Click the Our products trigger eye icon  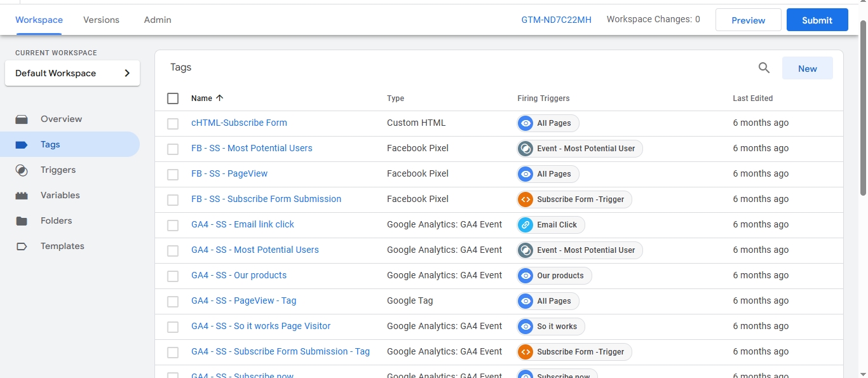[x=526, y=276]
